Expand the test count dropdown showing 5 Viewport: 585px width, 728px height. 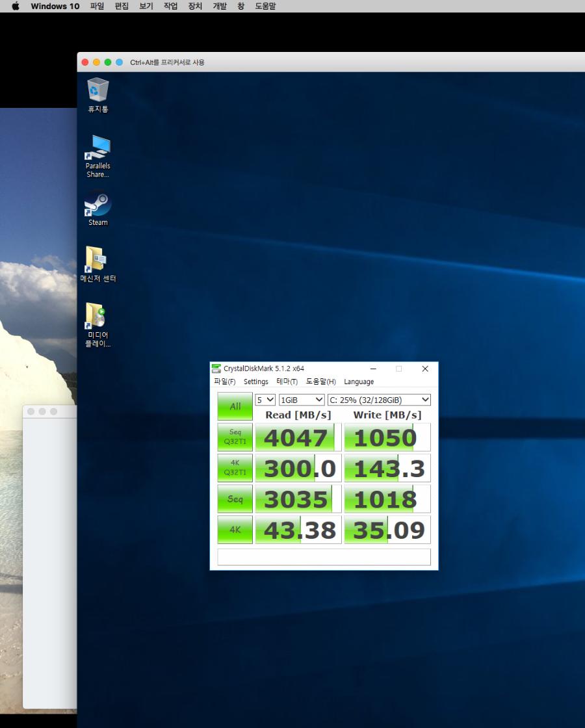tap(265, 400)
